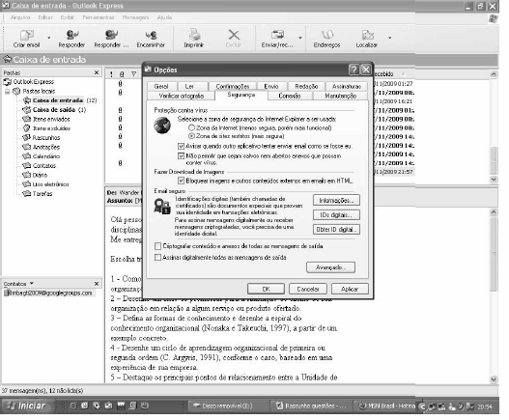Click the Imprimir printer icon
Screen dimensions: 509x420
click(194, 35)
